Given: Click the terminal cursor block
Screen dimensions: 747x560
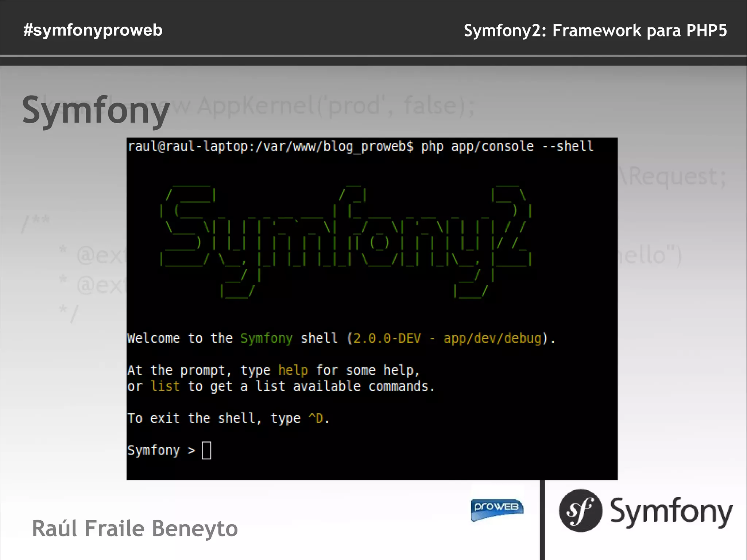Looking at the screenshot, I should [x=206, y=450].
